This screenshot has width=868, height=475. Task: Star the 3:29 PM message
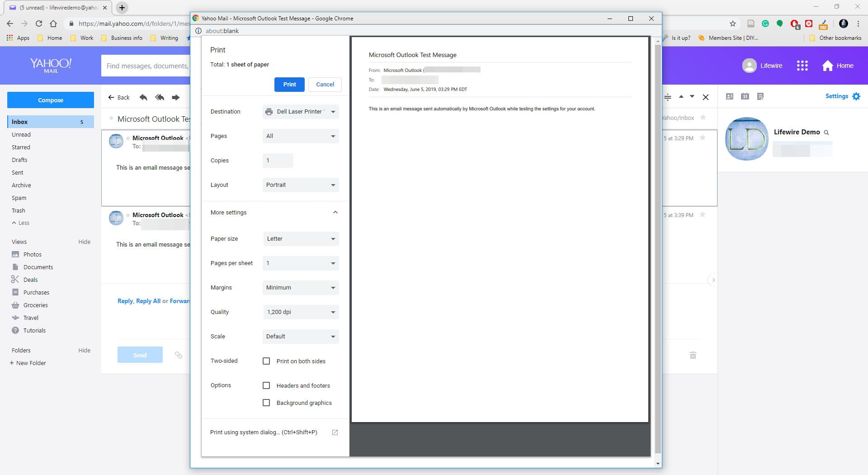(x=703, y=138)
